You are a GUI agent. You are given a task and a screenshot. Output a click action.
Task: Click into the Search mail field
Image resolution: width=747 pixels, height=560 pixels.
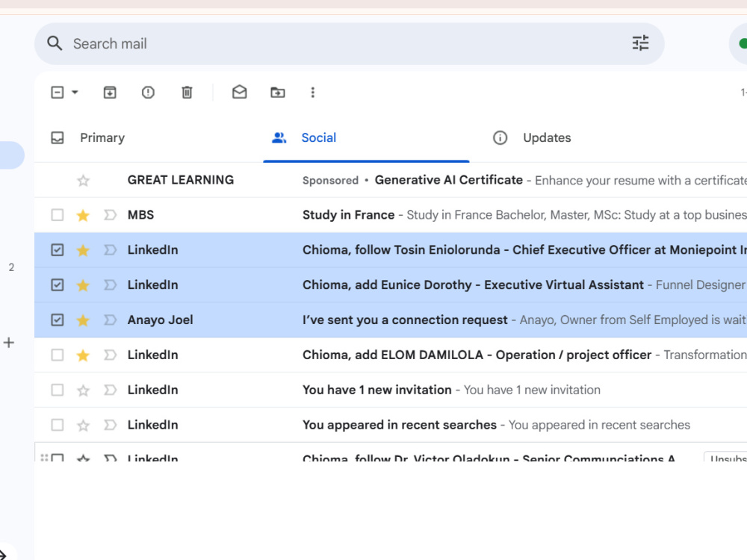[349, 43]
